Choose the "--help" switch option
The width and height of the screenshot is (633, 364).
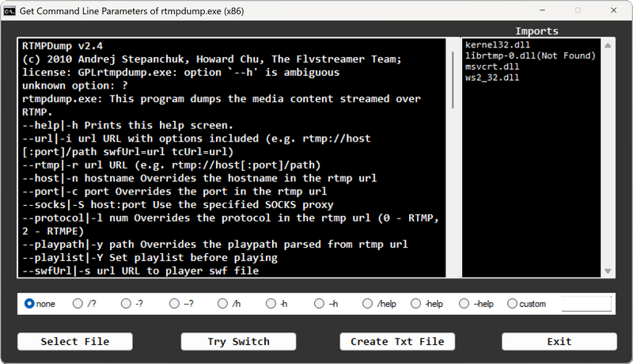476,304
